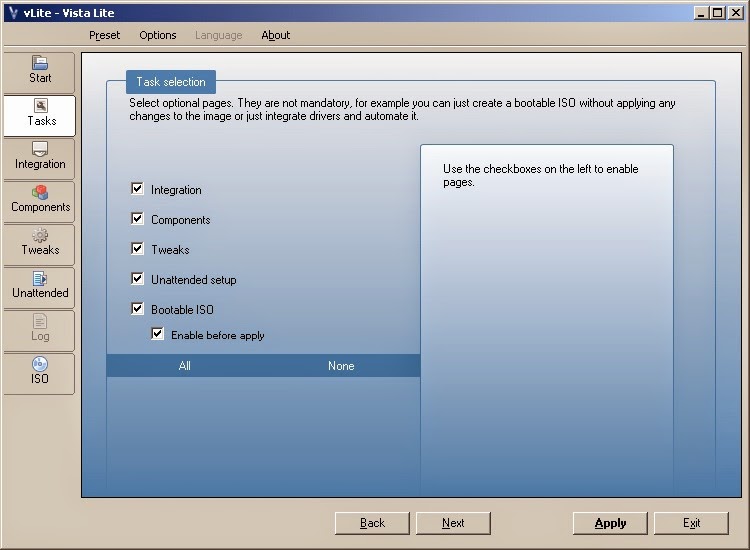Image resolution: width=750 pixels, height=550 pixels.
Task: Click the Unattended setup label text
Action: (194, 280)
